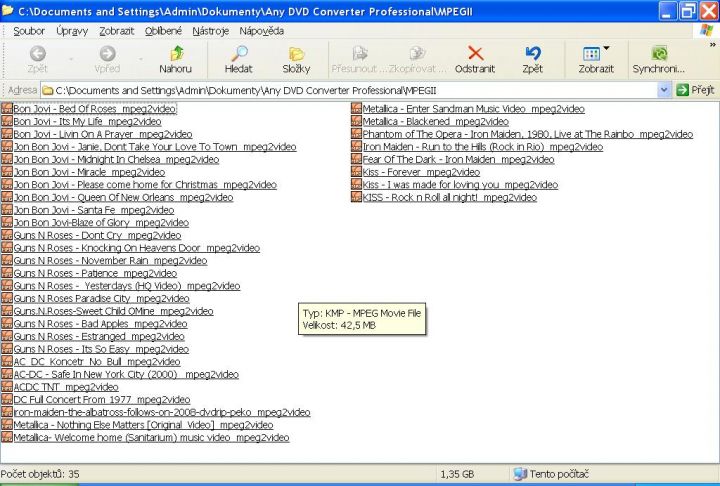Viewport: 720px width, 486px height.
Task: Select Bon Jovi - Its My Life file
Action: pos(87,121)
